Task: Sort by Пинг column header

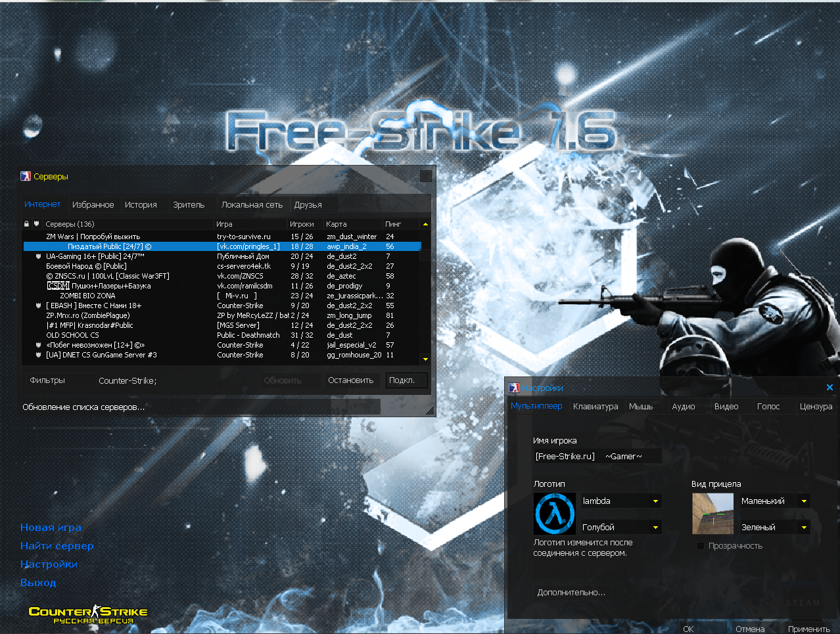Action: [401, 224]
